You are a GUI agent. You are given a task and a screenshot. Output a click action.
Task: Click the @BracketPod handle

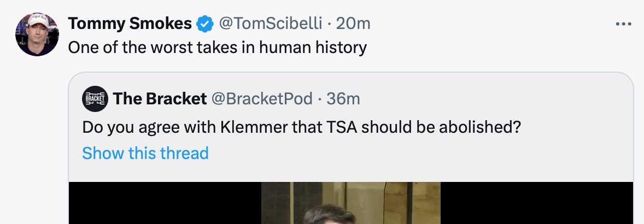click(x=261, y=99)
